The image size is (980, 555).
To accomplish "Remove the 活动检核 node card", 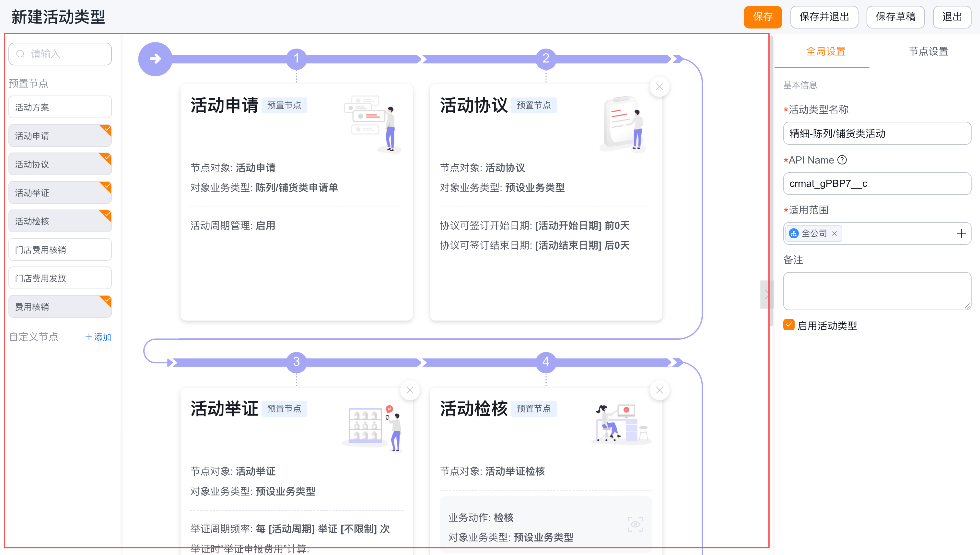I will pyautogui.click(x=659, y=390).
